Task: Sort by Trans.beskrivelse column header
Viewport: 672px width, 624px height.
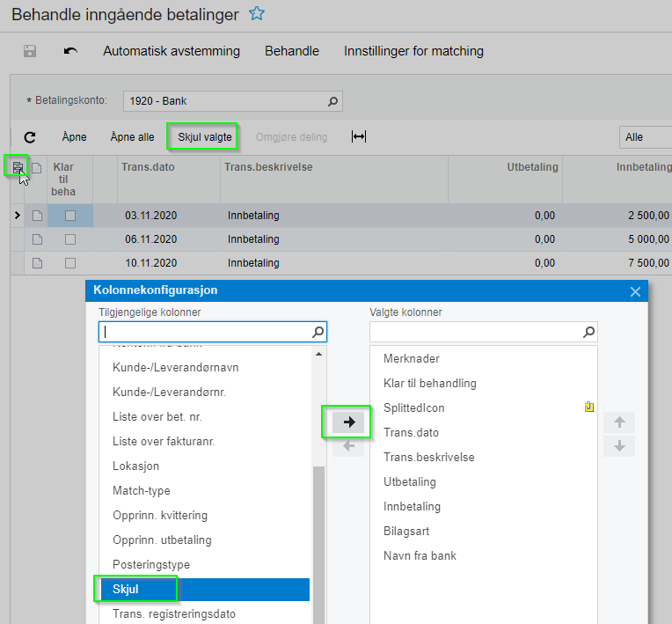Action: coord(268,167)
